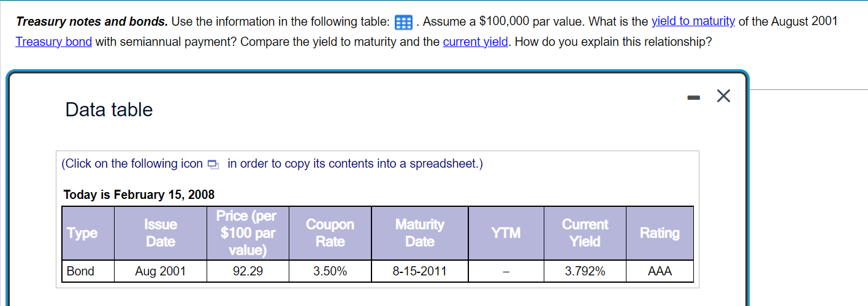Minimize the Data table dialog
868x306 pixels.
[692, 97]
